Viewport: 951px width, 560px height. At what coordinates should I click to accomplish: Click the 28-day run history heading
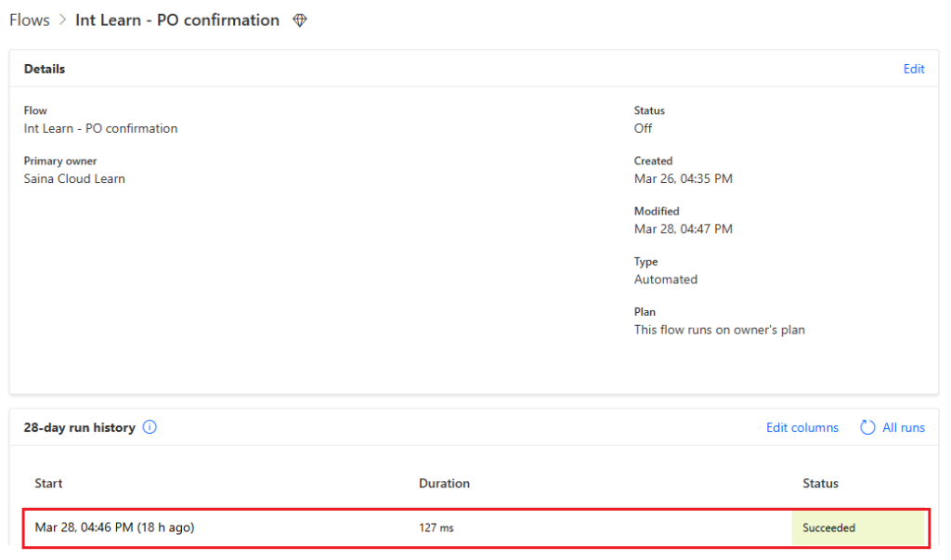coord(80,428)
